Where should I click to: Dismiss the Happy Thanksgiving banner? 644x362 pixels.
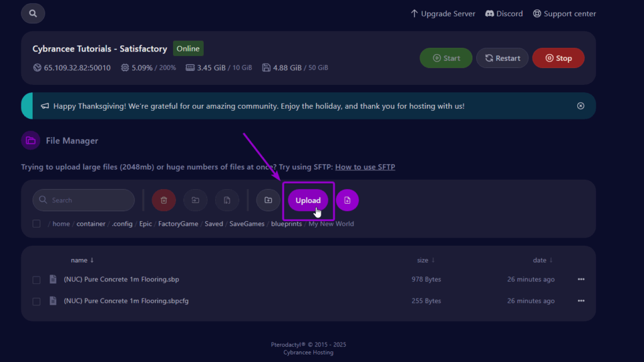(580, 106)
